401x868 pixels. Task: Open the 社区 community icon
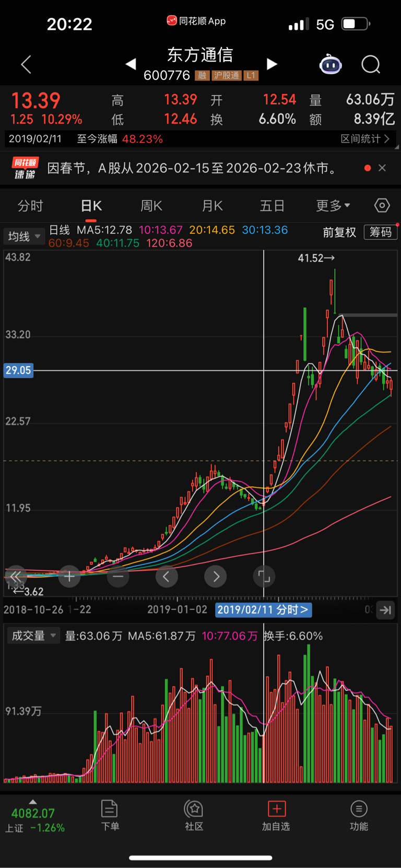(194, 815)
